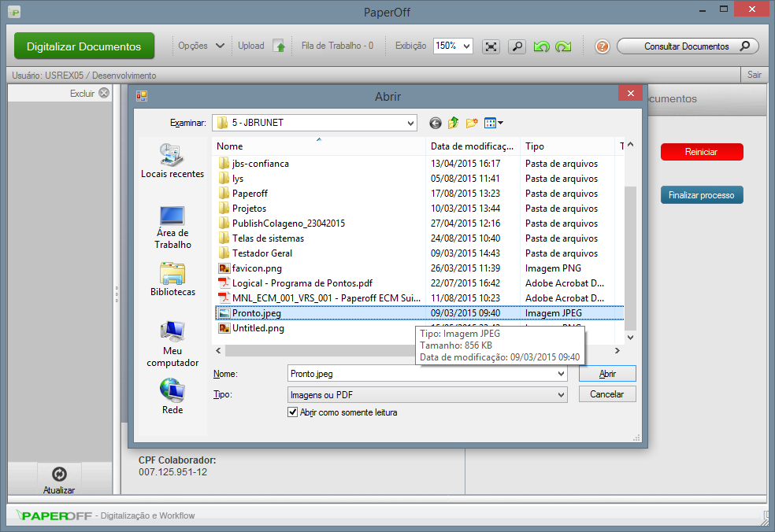The width and height of the screenshot is (775, 532).
Task: Open the Tipo file format dropdown
Action: click(561, 393)
